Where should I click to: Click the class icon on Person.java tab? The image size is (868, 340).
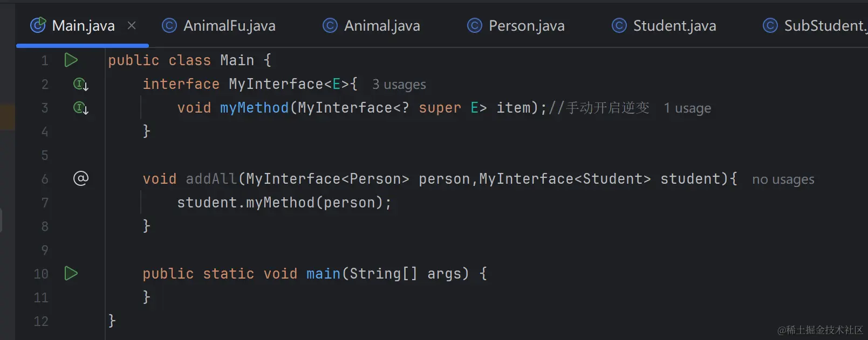tap(475, 25)
